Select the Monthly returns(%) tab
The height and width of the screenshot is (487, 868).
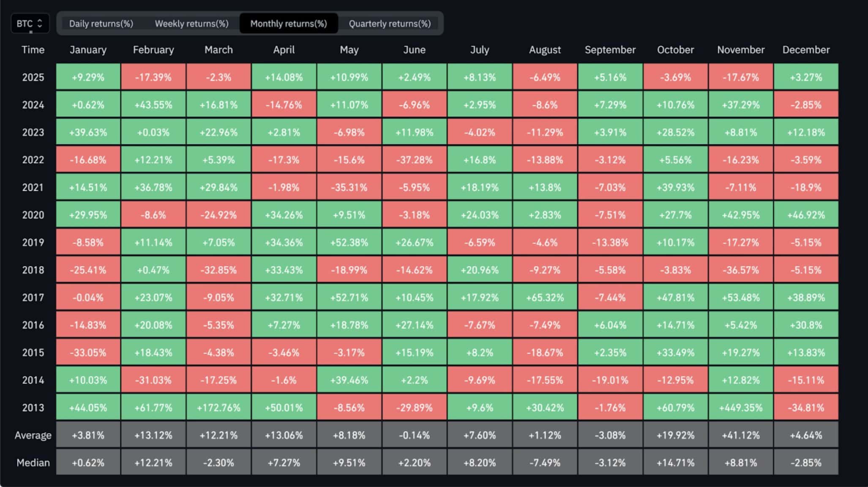pos(289,24)
